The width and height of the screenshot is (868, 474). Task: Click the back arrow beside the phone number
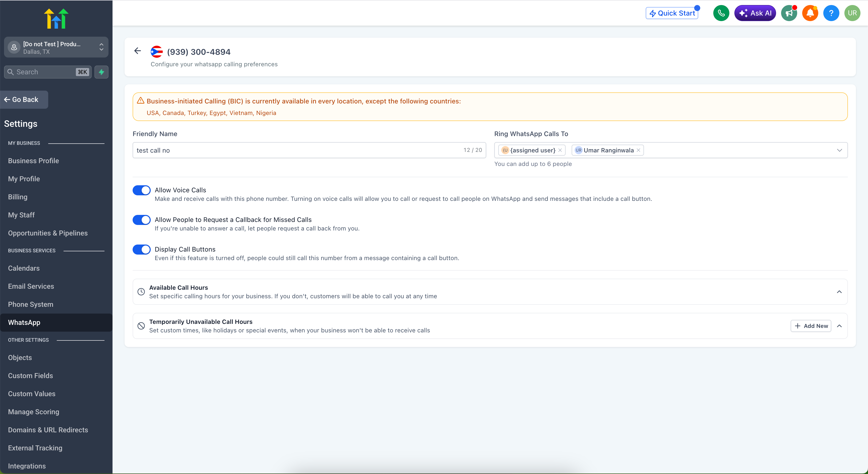(137, 51)
